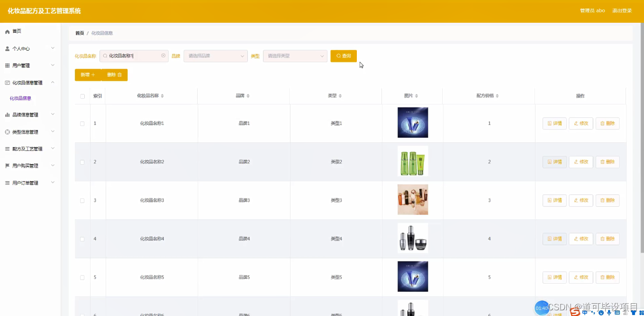644x316 pixels.
Task: Check the box for row 化妆品名称4
Action: click(82, 239)
